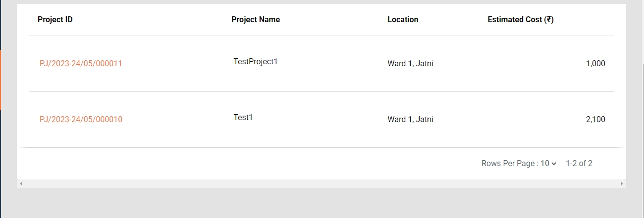Open project link PJ/2023-24/05/000011
This screenshot has width=644, height=218.
pyautogui.click(x=81, y=64)
